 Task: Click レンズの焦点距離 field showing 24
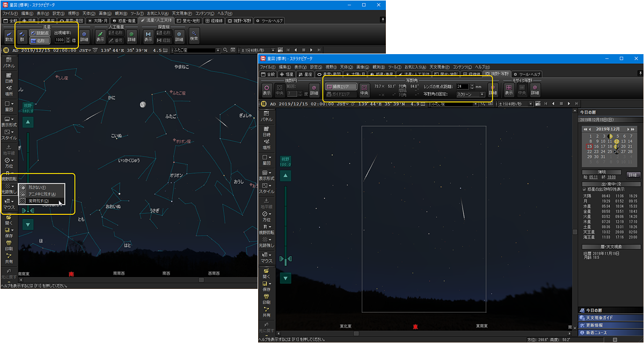(x=463, y=86)
